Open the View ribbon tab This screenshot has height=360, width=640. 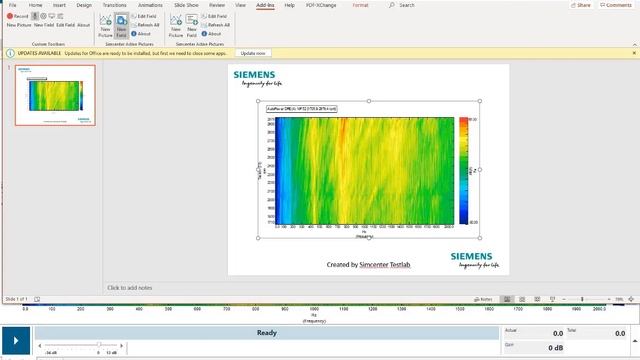pyautogui.click(x=240, y=5)
